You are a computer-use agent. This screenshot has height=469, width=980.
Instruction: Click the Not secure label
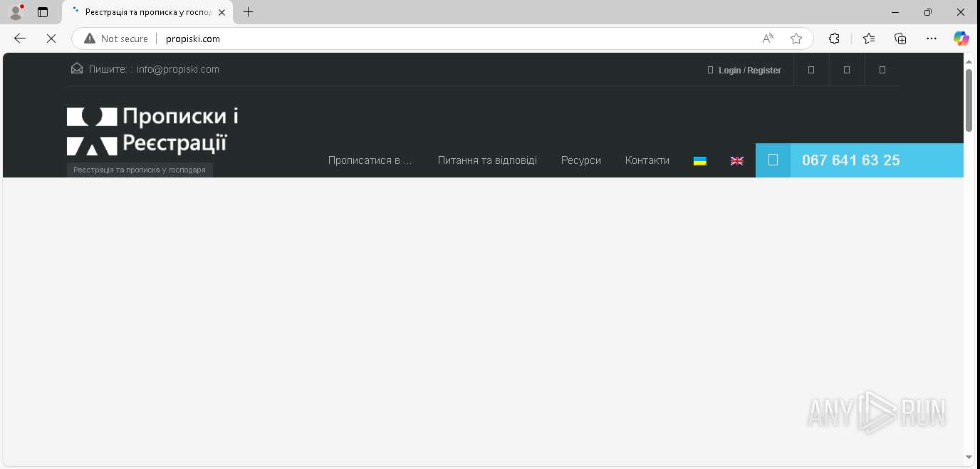(125, 38)
